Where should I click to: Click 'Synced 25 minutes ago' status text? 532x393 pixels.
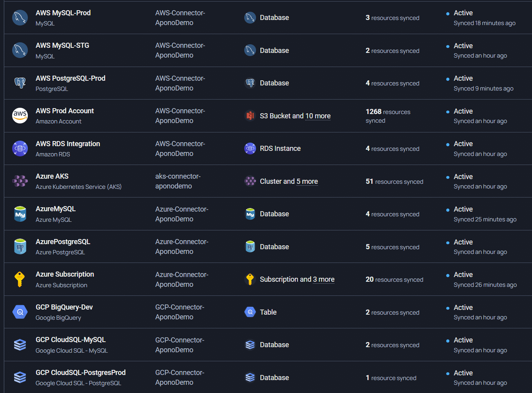(x=485, y=219)
